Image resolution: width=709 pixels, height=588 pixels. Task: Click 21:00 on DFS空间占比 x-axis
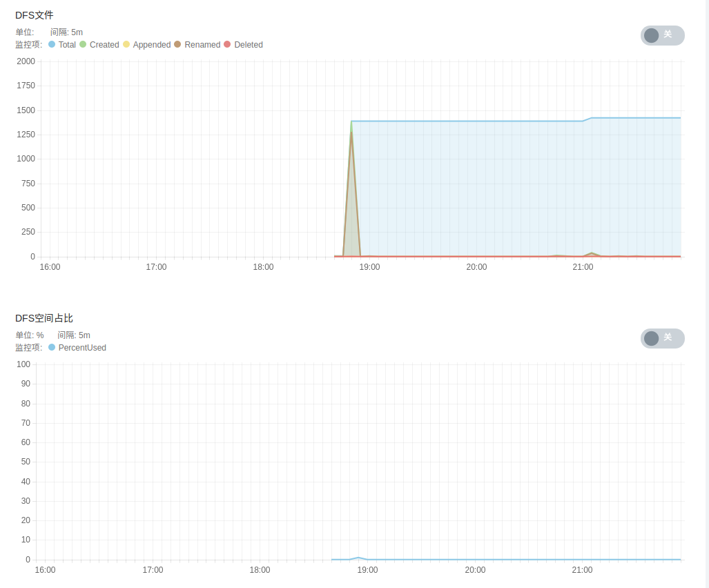coord(582,570)
